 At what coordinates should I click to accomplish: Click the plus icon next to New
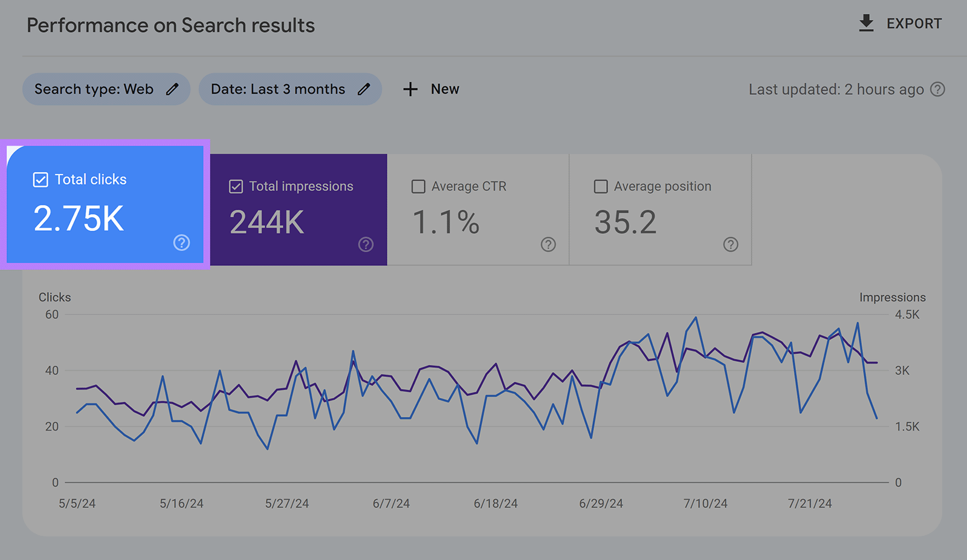pos(410,89)
